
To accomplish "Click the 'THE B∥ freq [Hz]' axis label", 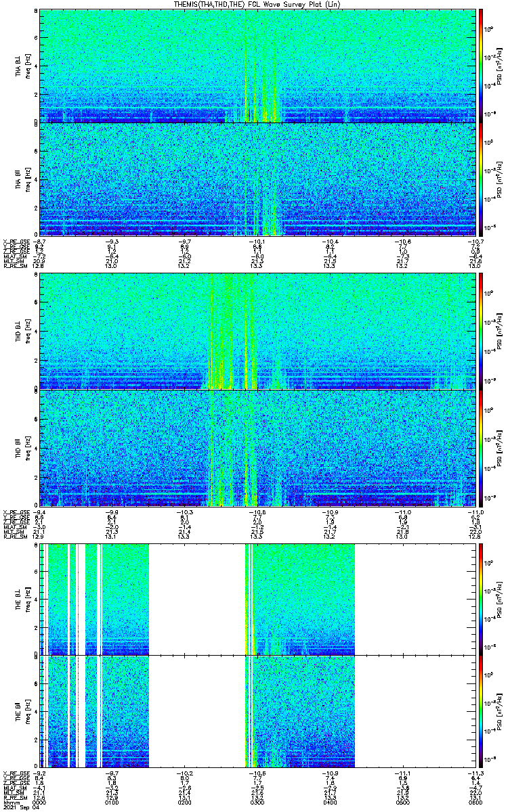I will coord(22,710).
